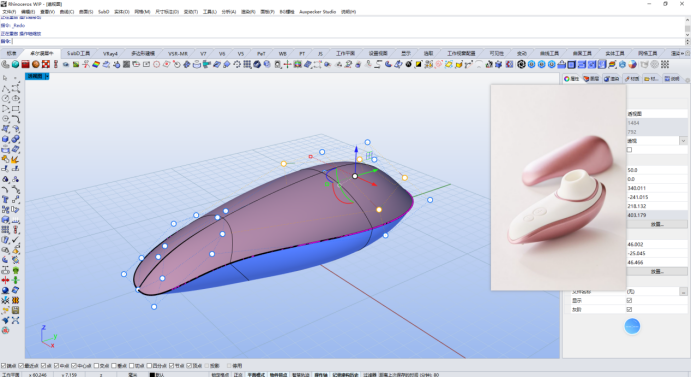Click the Explode burst icon in the left sidebar
This screenshot has height=377, width=692.
[15, 159]
